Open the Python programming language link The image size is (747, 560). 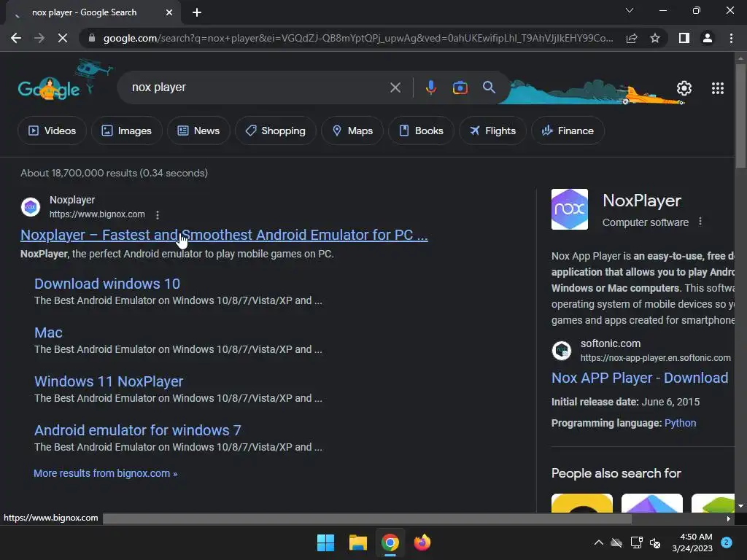pos(680,423)
